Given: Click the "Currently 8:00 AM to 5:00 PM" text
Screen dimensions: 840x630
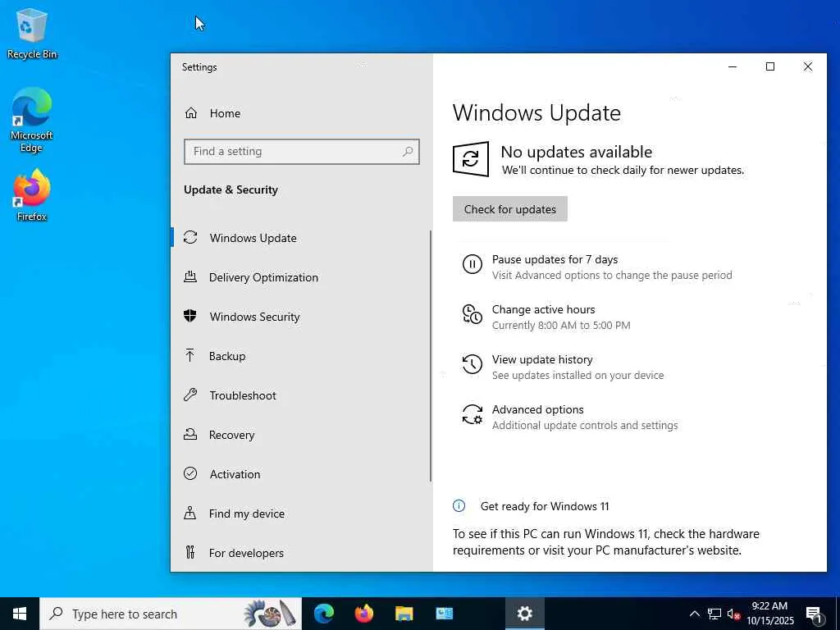Looking at the screenshot, I should click(561, 325).
